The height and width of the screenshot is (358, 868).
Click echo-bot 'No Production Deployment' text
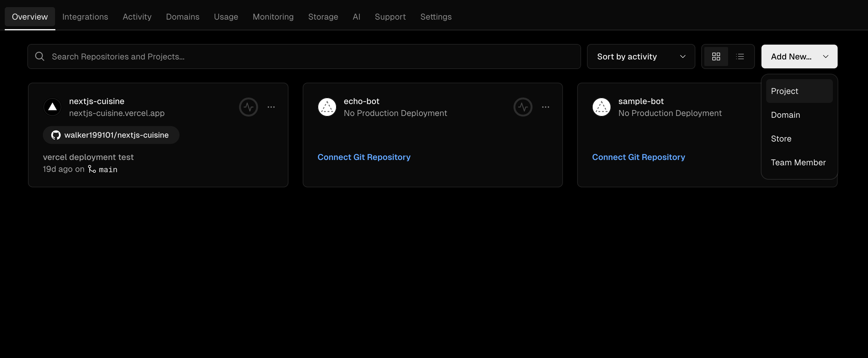tap(395, 113)
